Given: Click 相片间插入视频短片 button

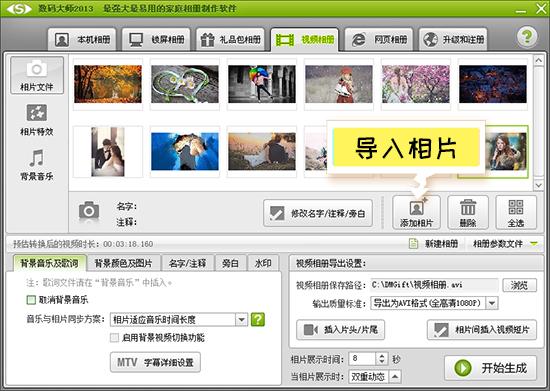Looking at the screenshot, I should (482, 330).
